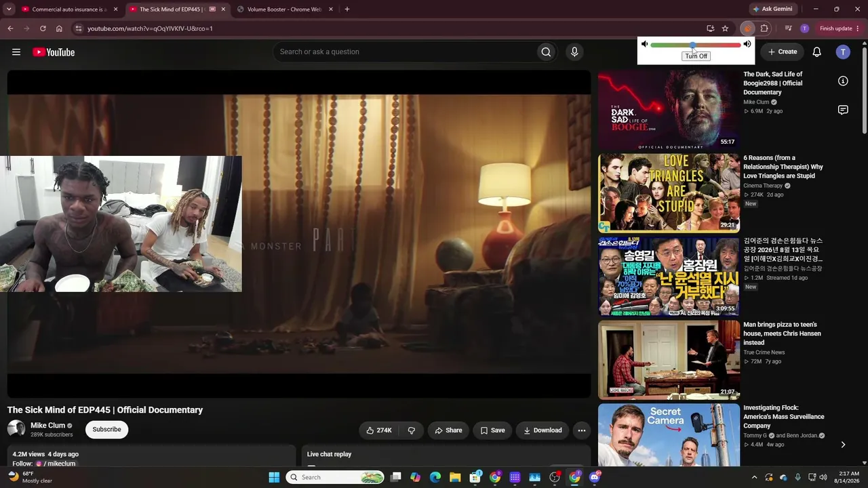Click the Volume Booster extension icon
This screenshot has height=488, width=868.
(747, 28)
